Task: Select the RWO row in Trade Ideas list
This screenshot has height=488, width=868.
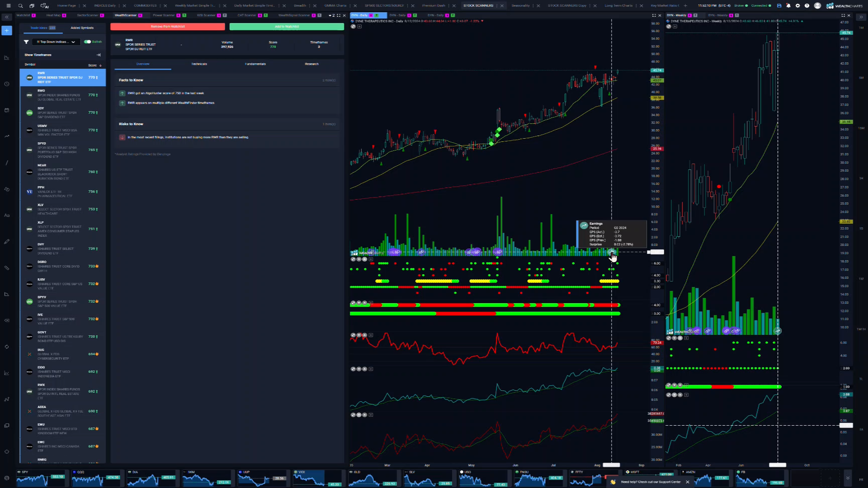Action: click(x=63, y=95)
